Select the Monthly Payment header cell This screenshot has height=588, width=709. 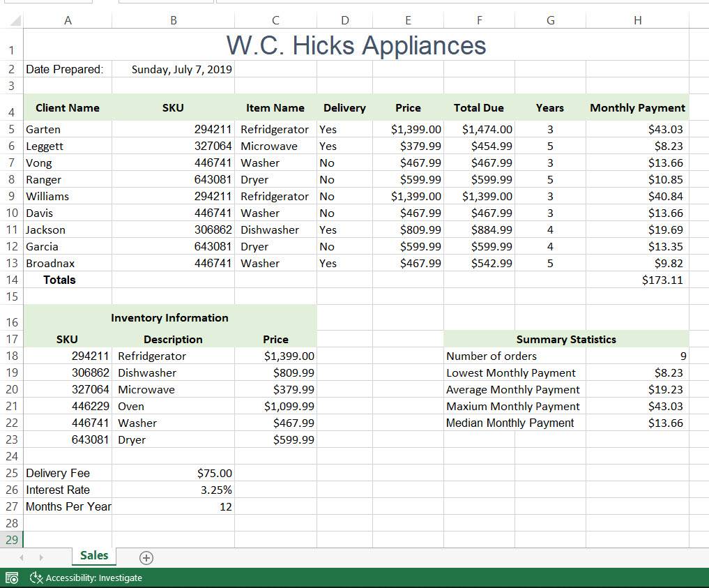(638, 107)
